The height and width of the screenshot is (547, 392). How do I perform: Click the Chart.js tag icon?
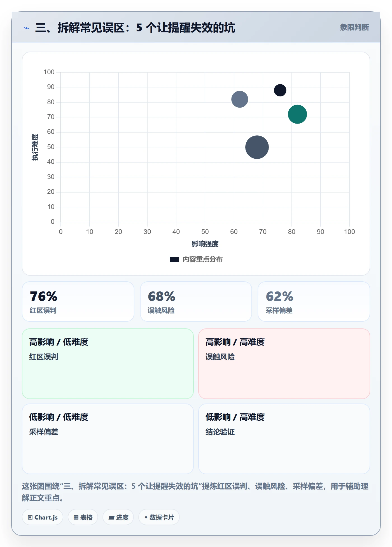pyautogui.click(x=30, y=517)
